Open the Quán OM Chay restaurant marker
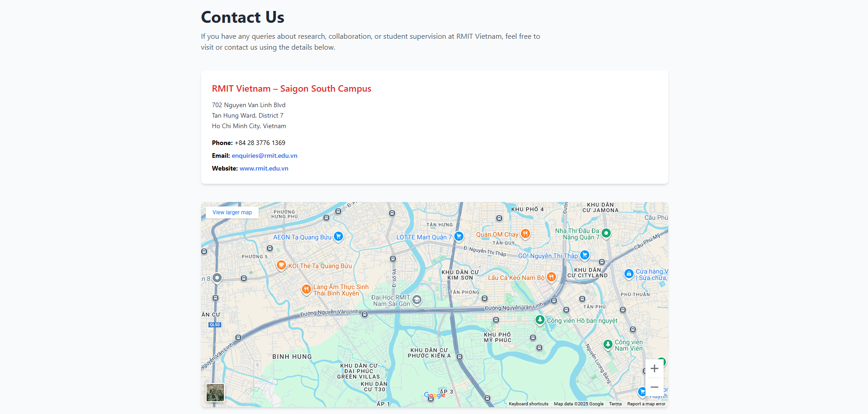868x414 pixels. pos(525,234)
